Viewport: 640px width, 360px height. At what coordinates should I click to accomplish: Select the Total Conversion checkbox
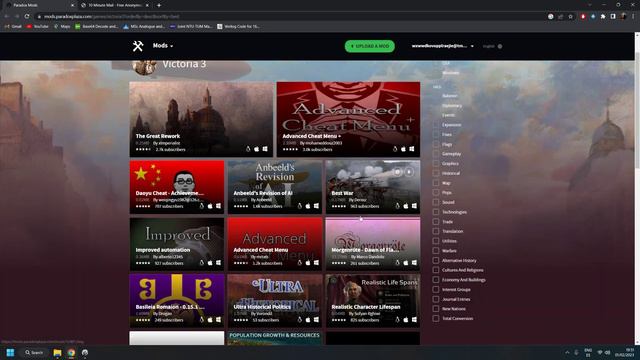tap(436, 318)
